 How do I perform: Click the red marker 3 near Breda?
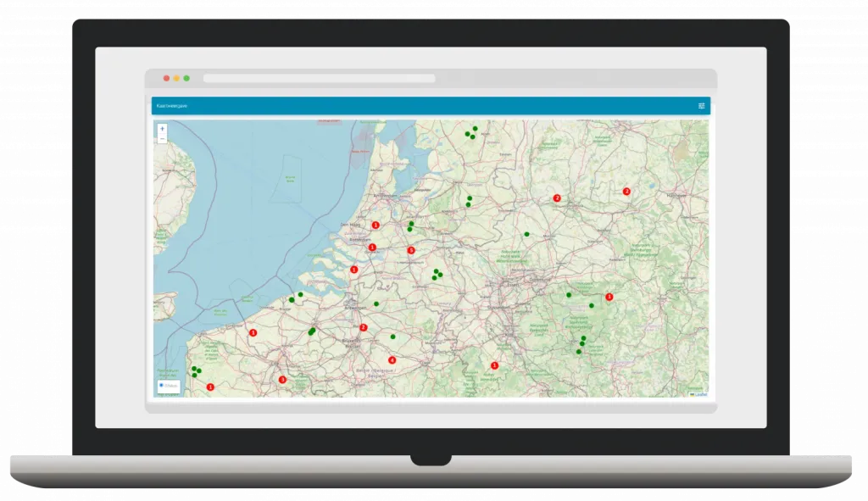point(410,249)
